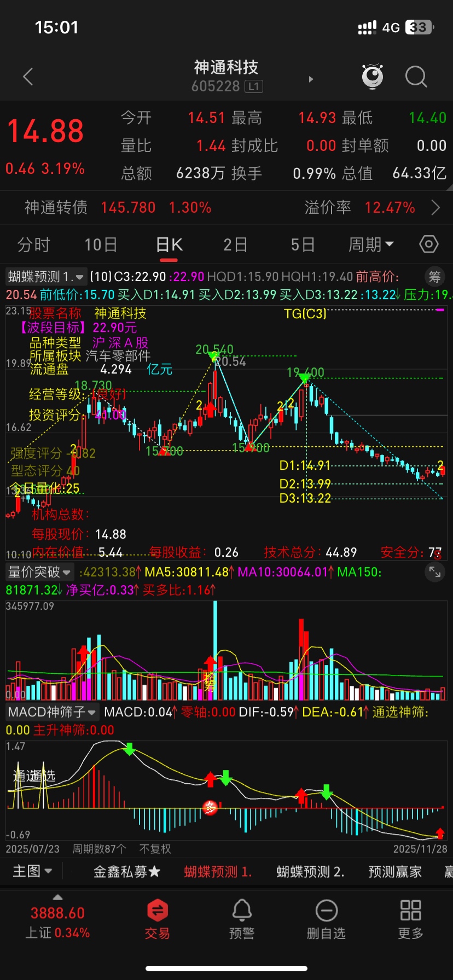Tap the mascot assistant icon
Image resolution: width=453 pixels, height=980 pixels.
(373, 77)
